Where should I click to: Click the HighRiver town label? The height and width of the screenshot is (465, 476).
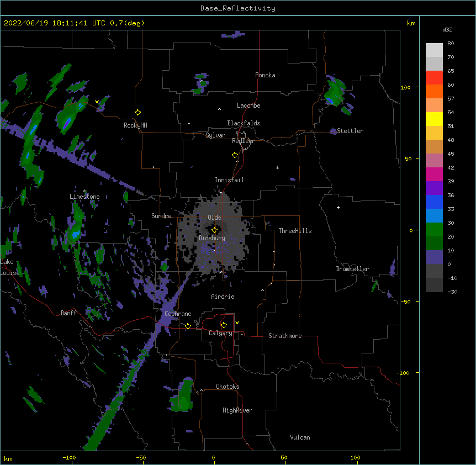237,410
